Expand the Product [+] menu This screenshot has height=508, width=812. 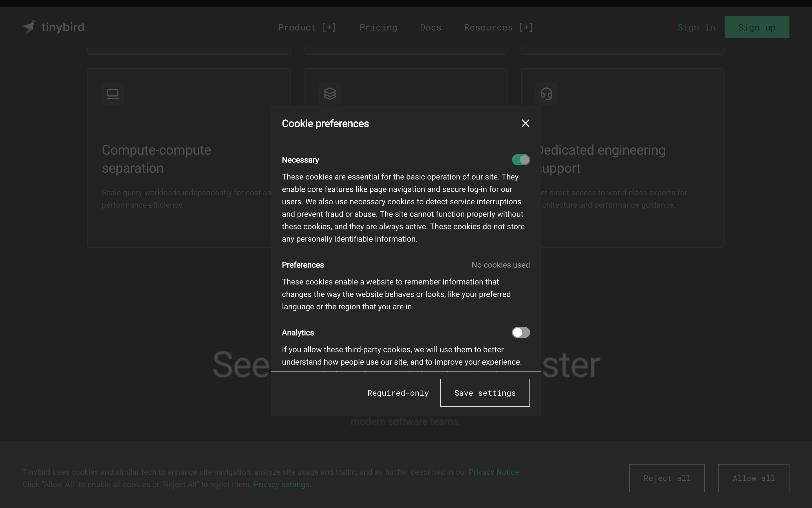coord(307,27)
